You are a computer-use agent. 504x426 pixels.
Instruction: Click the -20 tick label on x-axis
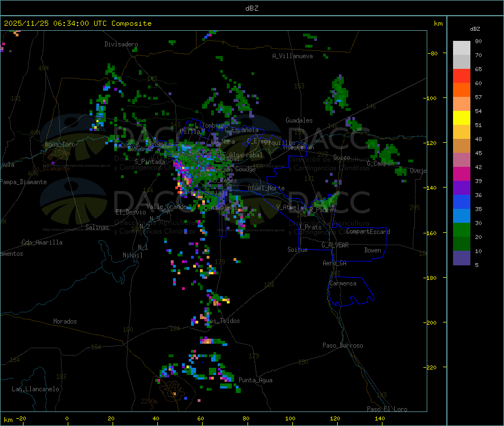21,418
